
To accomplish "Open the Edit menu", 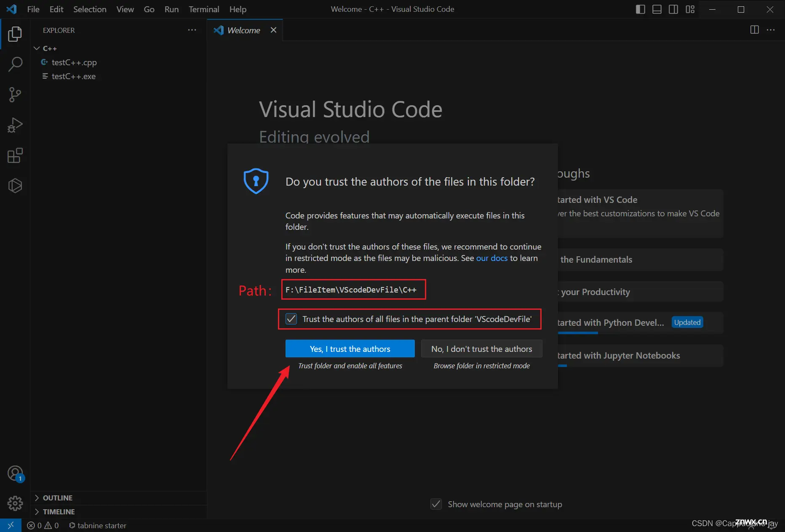I will (x=56, y=9).
